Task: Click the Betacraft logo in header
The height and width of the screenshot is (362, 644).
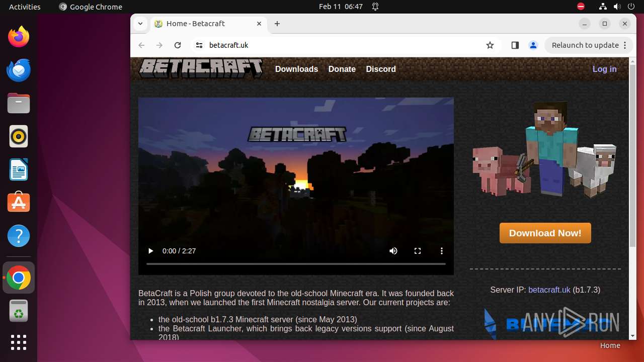Action: (x=201, y=68)
